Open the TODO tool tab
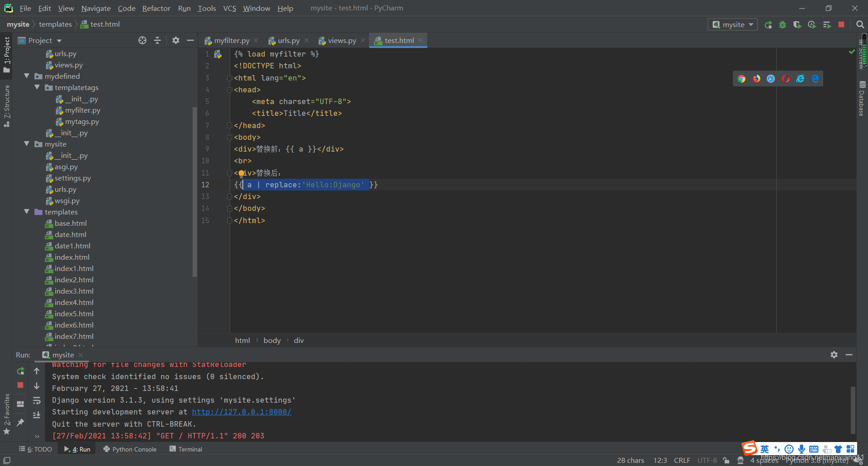The width and height of the screenshot is (868, 466). pos(36,449)
